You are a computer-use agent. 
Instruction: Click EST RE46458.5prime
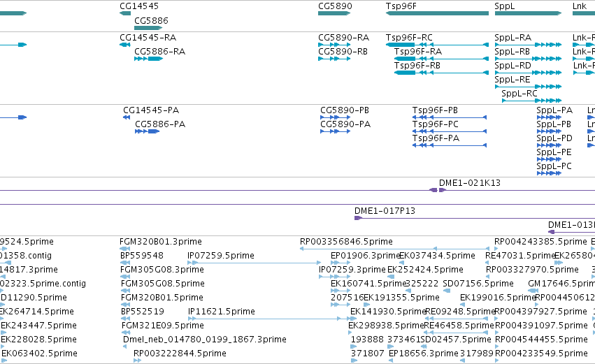pyautogui.click(x=459, y=326)
